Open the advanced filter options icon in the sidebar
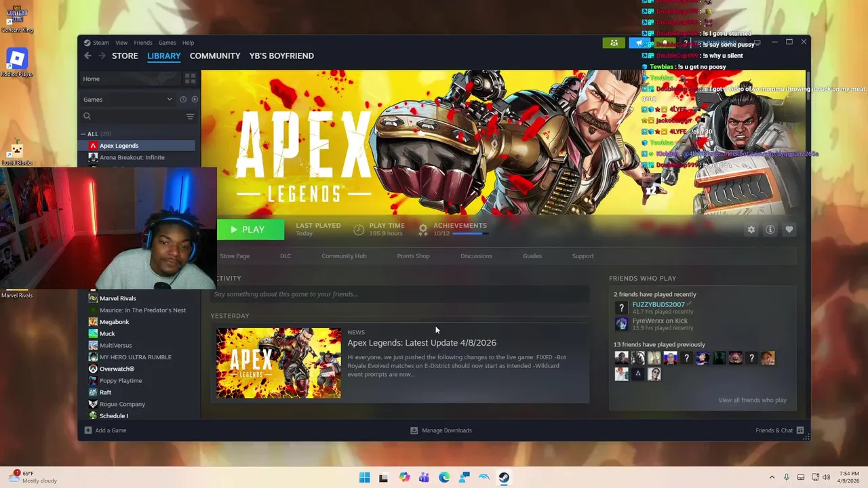 tap(190, 117)
